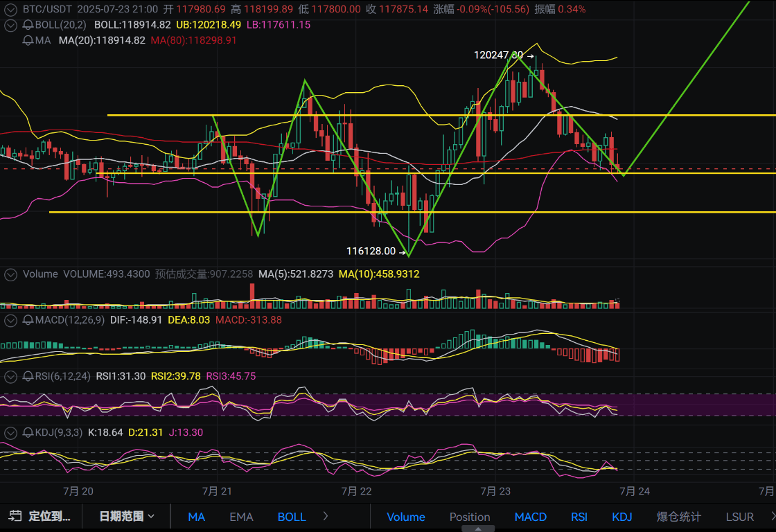Click the 7月 20 date axis label

pos(78,491)
